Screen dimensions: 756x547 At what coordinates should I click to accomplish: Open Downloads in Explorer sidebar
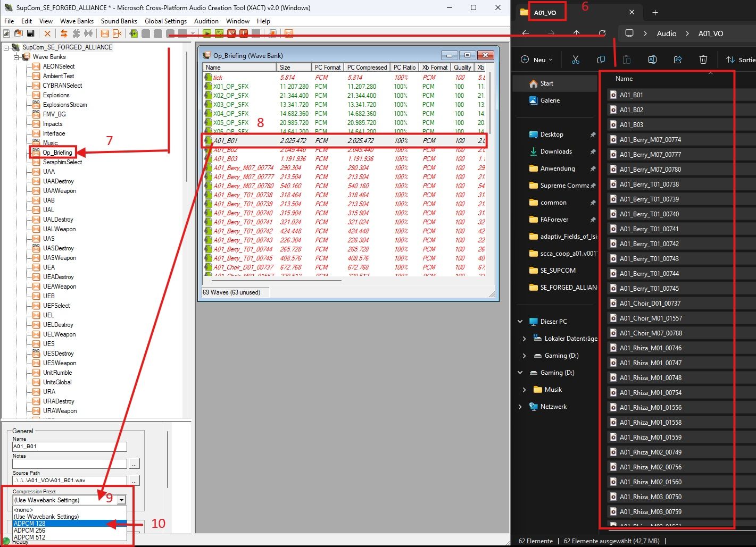click(x=556, y=152)
